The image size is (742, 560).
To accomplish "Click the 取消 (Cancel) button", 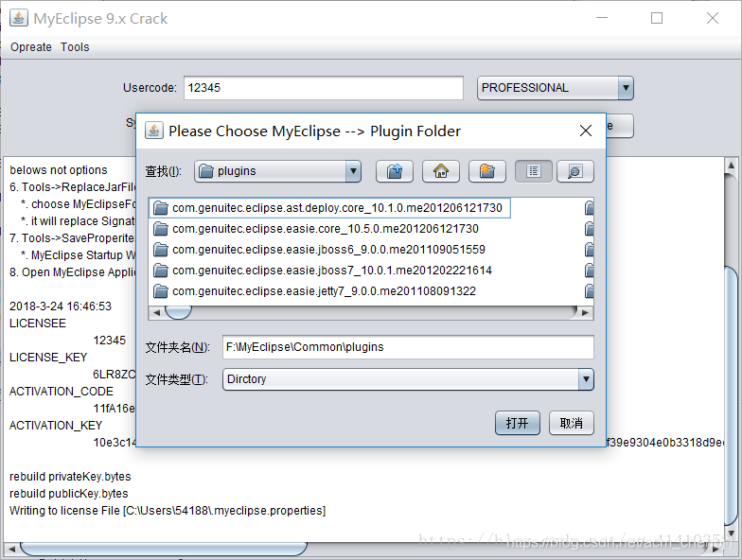I will (x=572, y=423).
